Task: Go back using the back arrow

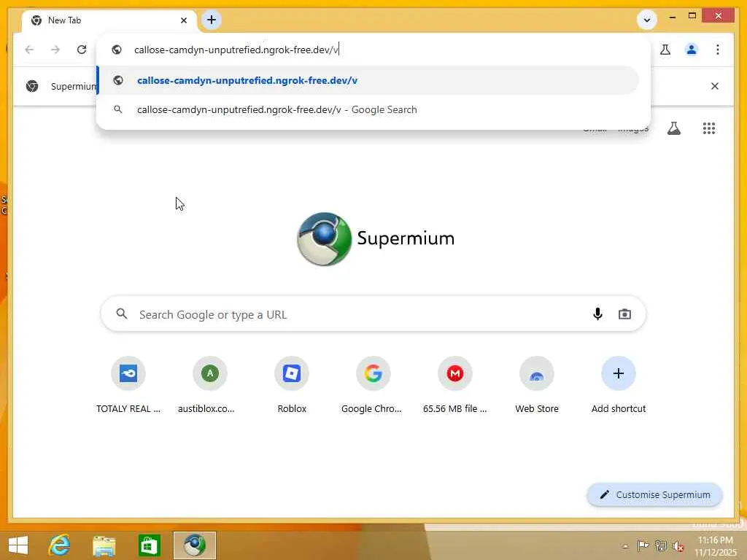Action: pyautogui.click(x=29, y=50)
